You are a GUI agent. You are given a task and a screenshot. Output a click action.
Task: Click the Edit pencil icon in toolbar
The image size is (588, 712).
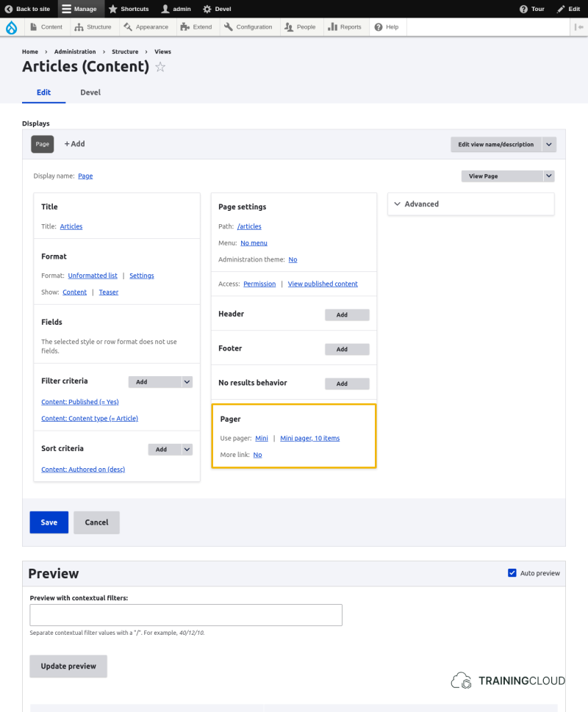[x=561, y=9]
